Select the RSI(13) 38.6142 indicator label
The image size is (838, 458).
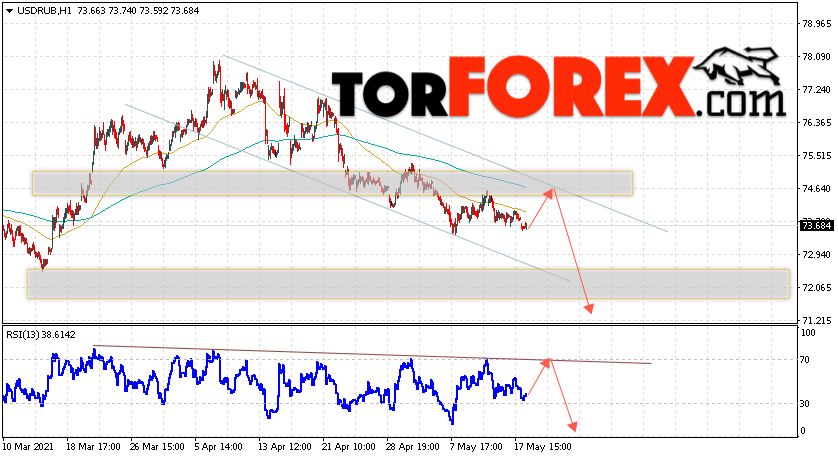pos(41,335)
